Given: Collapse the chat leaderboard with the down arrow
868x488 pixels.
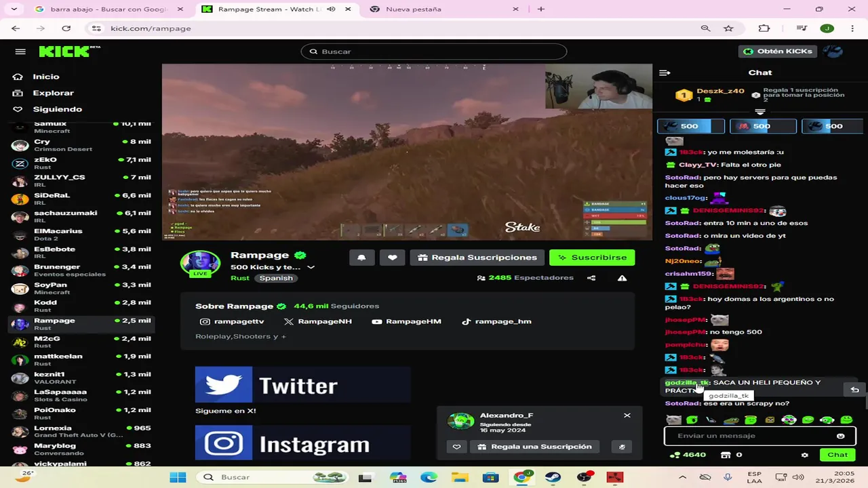Looking at the screenshot, I should 760,112.
